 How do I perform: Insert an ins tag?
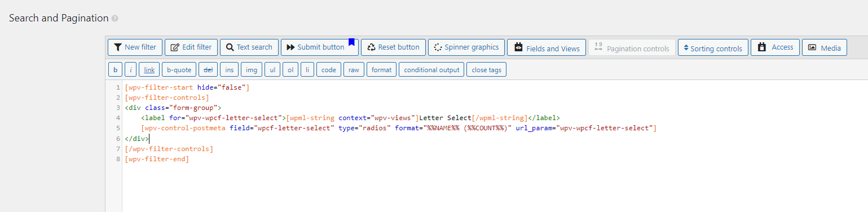[x=229, y=69]
